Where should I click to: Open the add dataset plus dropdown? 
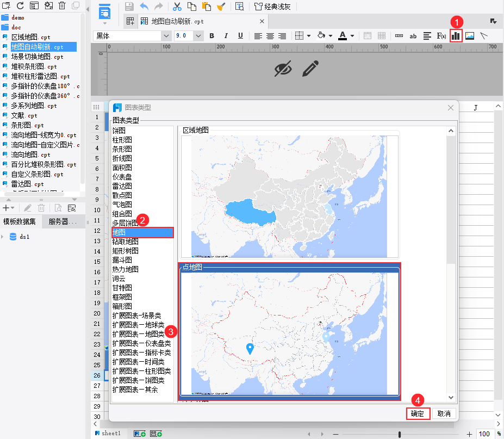(x=8, y=208)
